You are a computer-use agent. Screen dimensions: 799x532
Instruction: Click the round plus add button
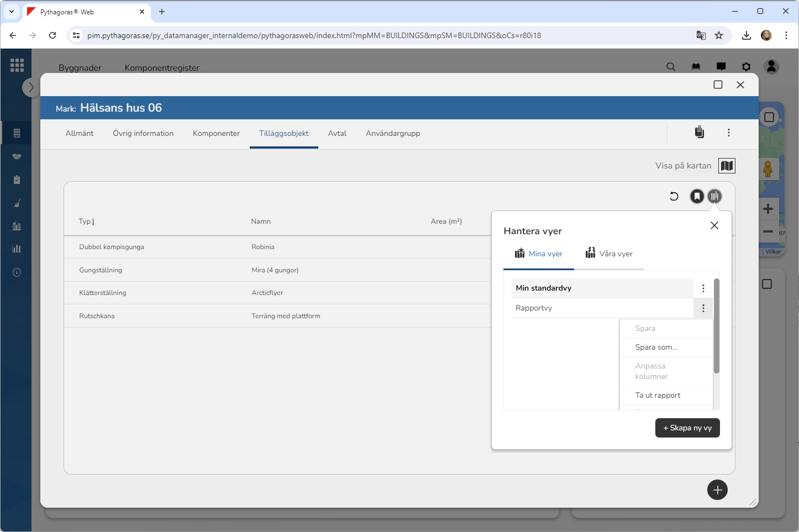[717, 490]
